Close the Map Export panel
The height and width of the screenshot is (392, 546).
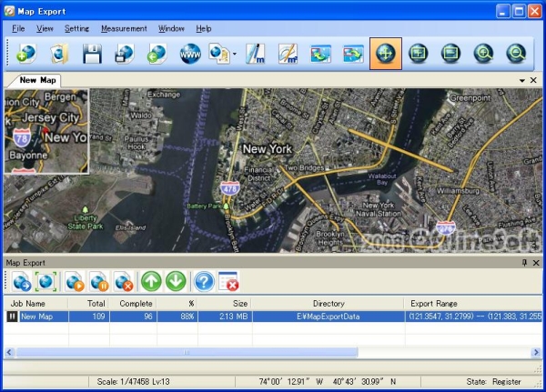coord(536,263)
